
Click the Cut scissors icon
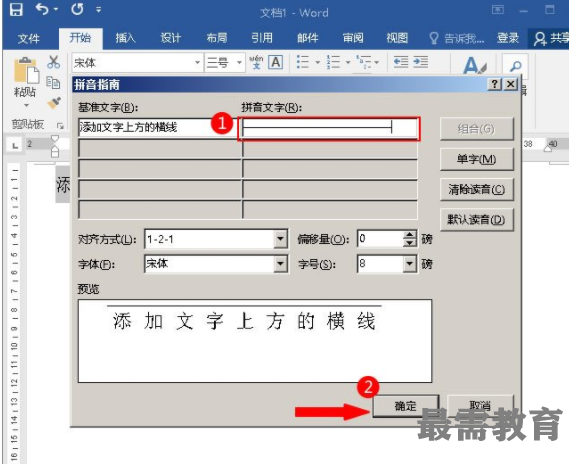[54, 62]
